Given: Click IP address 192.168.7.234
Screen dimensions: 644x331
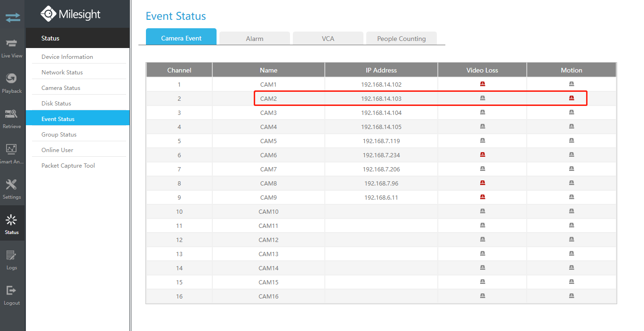Looking at the screenshot, I should pyautogui.click(x=381, y=155).
